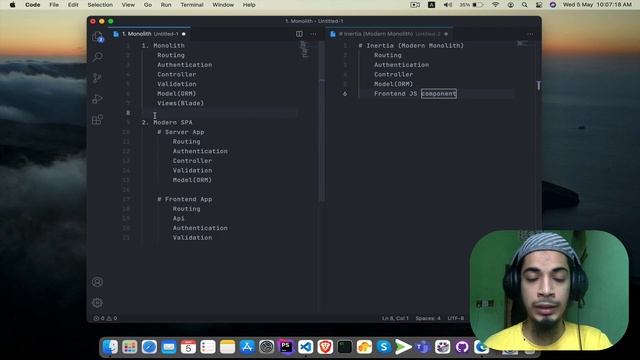Click date and time in menu bar
The width and height of the screenshot is (640, 360).
[x=597, y=5]
